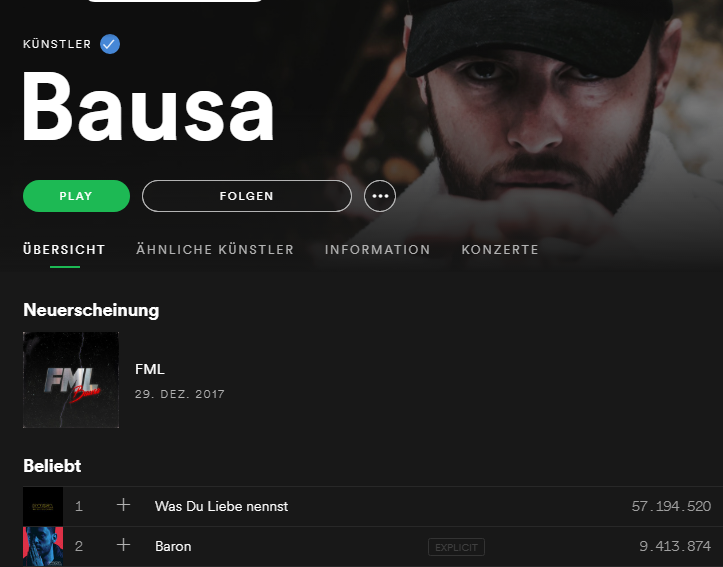The width and height of the screenshot is (723, 567).
Task: Click the Baron track cover thumbnail
Action: 43,547
